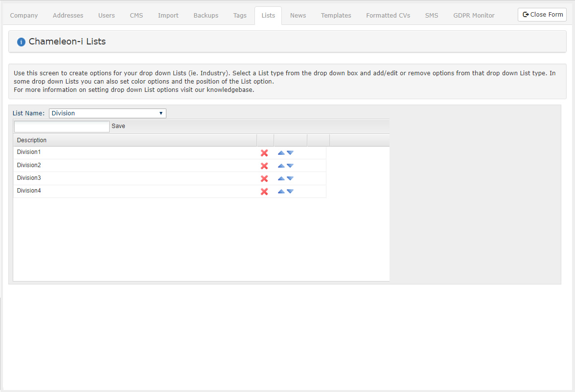Select the Division2 row text

[28, 165]
